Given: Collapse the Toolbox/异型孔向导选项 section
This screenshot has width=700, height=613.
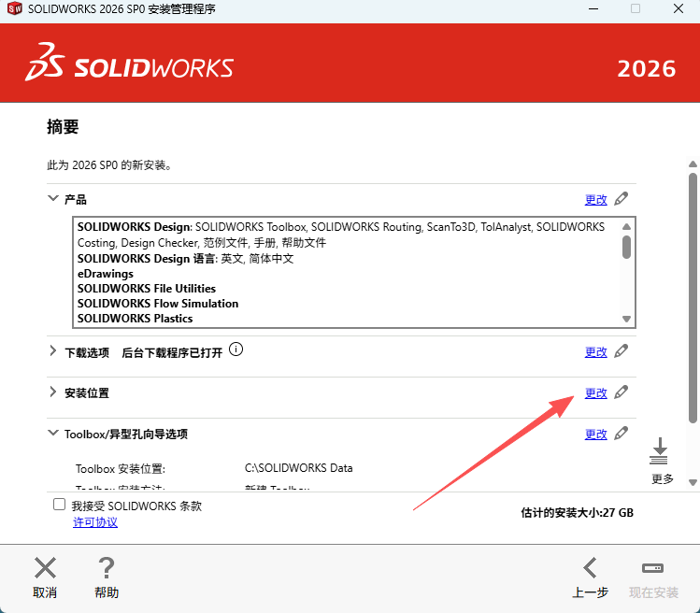Looking at the screenshot, I should (53, 433).
